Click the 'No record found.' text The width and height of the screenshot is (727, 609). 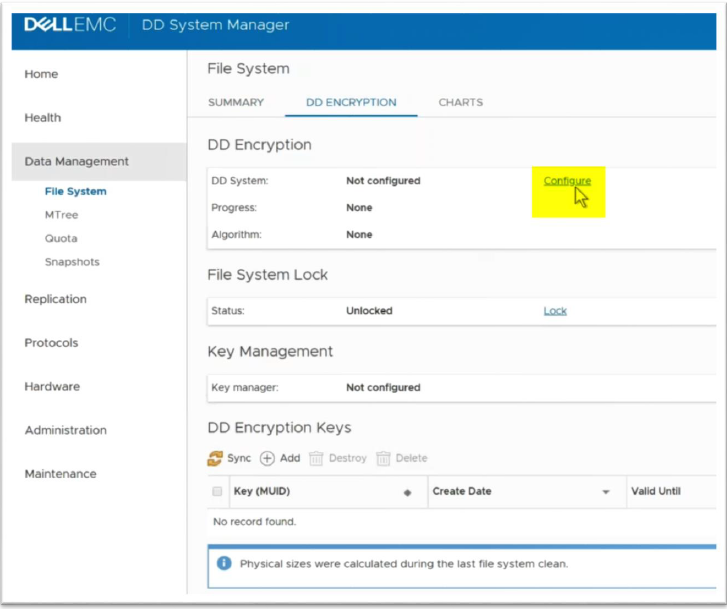(254, 522)
